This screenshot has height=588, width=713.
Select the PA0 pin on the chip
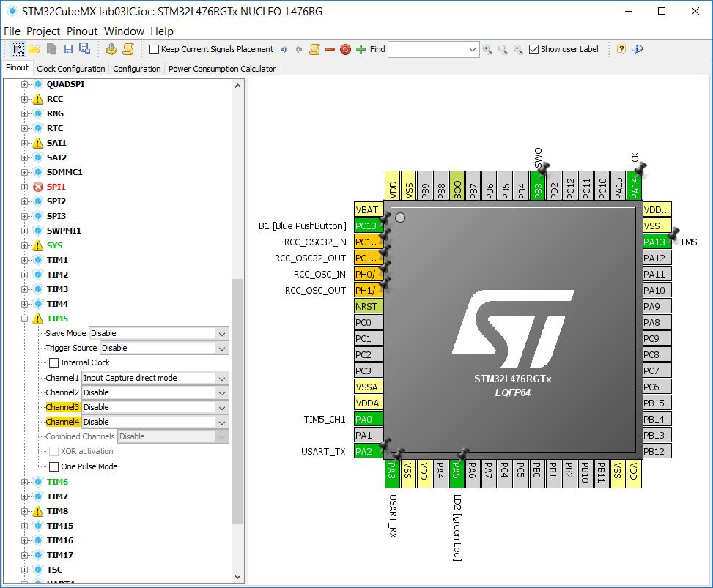point(369,419)
